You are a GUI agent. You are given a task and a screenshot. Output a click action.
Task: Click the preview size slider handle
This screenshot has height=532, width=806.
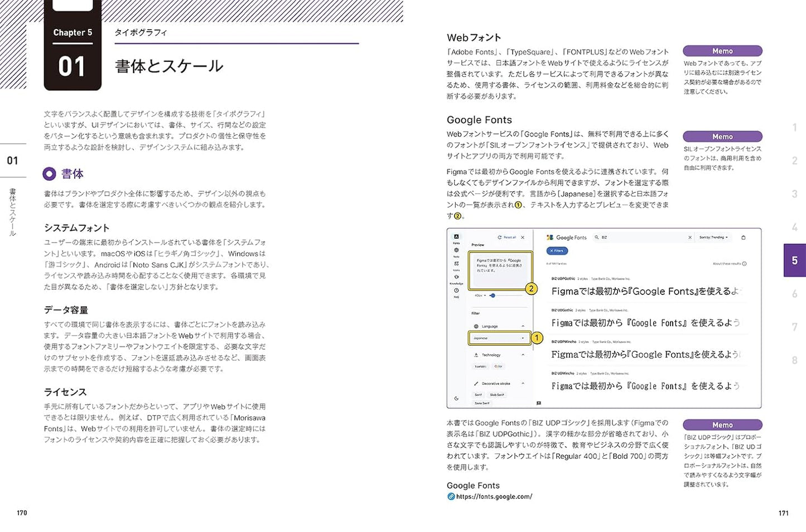[493, 296]
